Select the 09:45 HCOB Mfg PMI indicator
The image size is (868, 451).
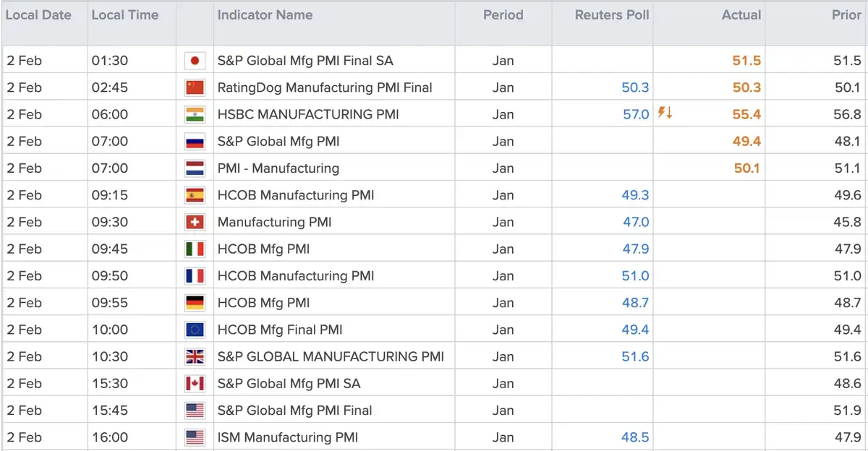coord(263,249)
